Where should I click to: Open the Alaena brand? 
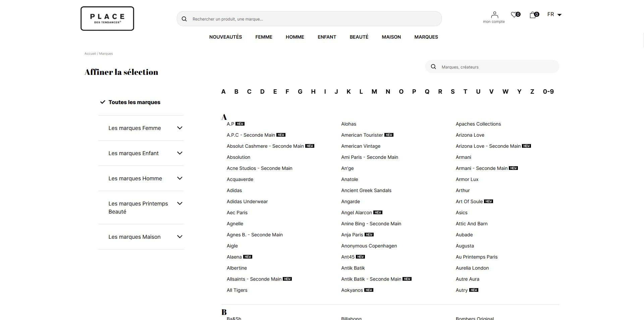[234, 257]
